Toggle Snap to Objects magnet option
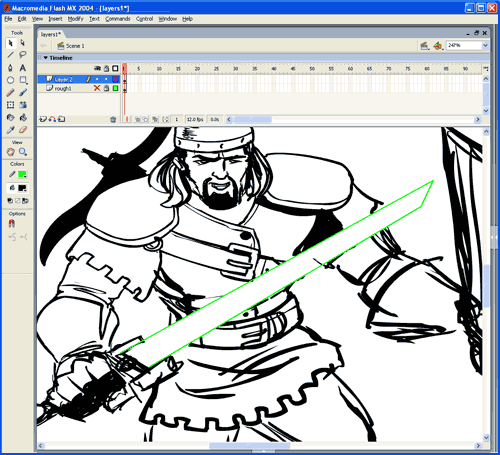Viewport: 500px width, 455px height. pos(11,223)
